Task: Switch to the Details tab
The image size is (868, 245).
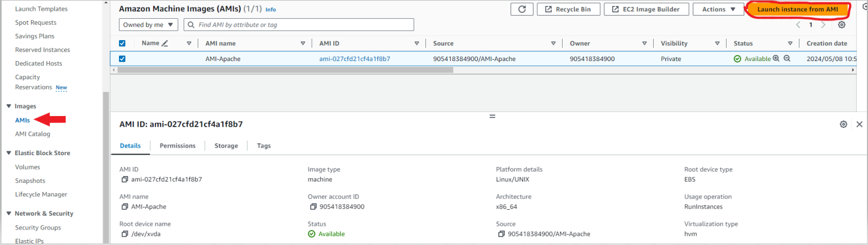Action: tap(130, 146)
